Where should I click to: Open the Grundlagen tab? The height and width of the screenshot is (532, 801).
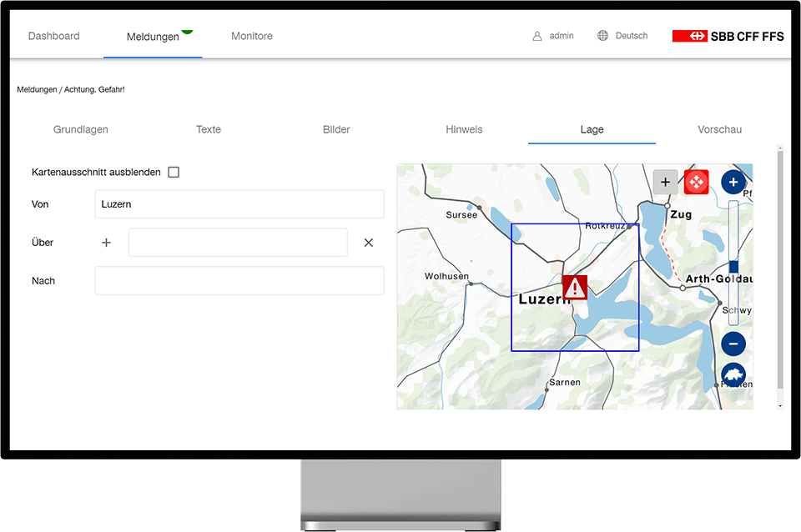tap(81, 129)
